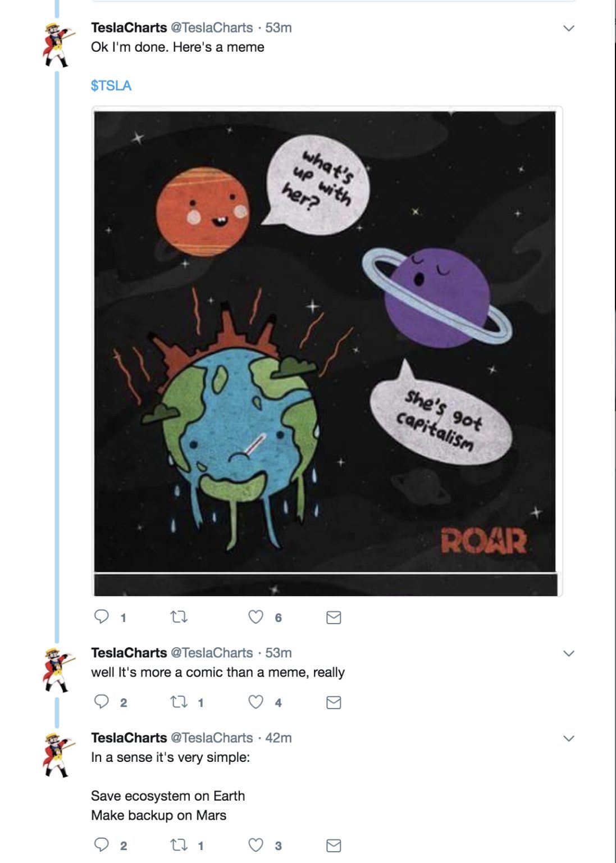The width and height of the screenshot is (616, 863).
Task: Retweet the "Here's a meme" tweet
Action: (179, 617)
